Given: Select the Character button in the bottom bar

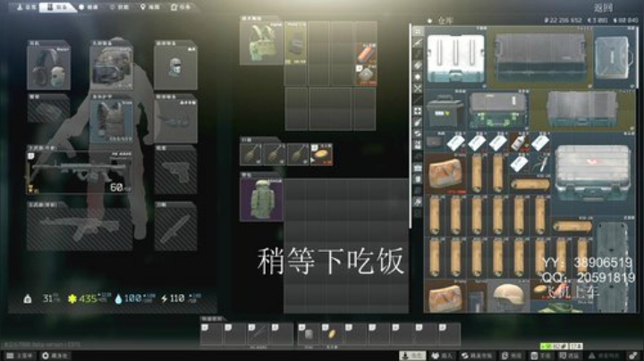Looking at the screenshot, I should pyautogui.click(x=412, y=356).
